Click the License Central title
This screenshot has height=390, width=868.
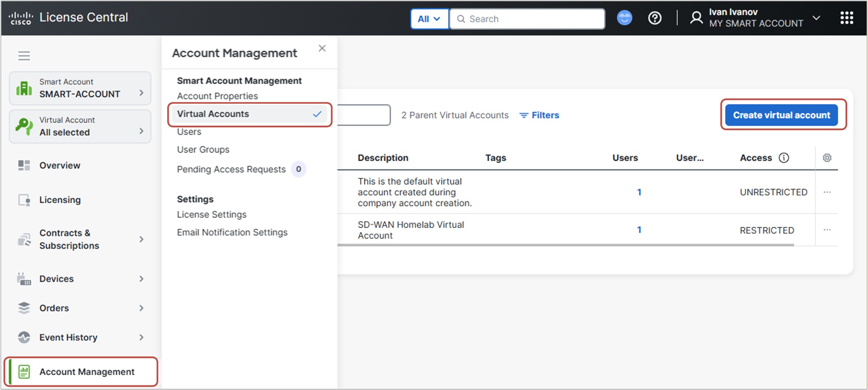pyautogui.click(x=84, y=18)
